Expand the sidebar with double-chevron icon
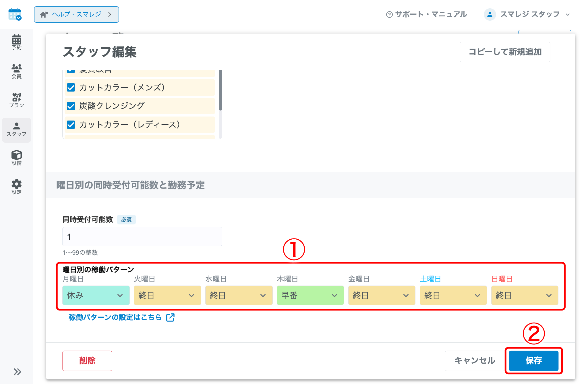This screenshot has height=384, width=588. point(17,372)
